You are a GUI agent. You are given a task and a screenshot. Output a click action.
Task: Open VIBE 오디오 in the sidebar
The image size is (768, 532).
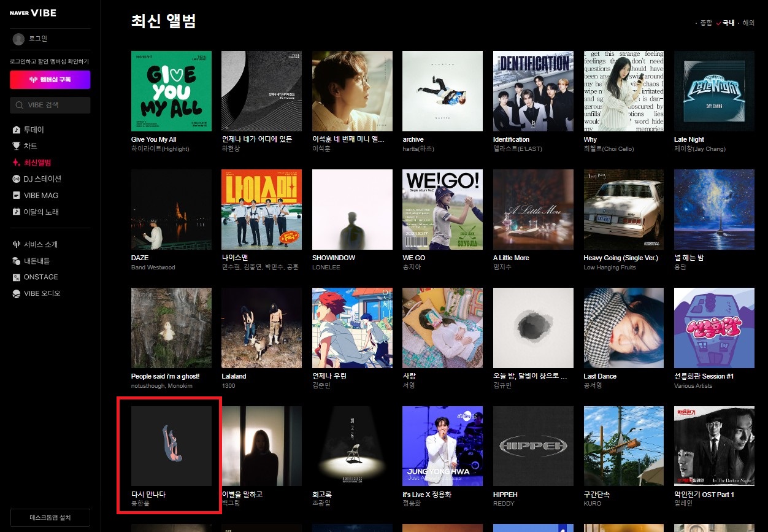click(36, 293)
